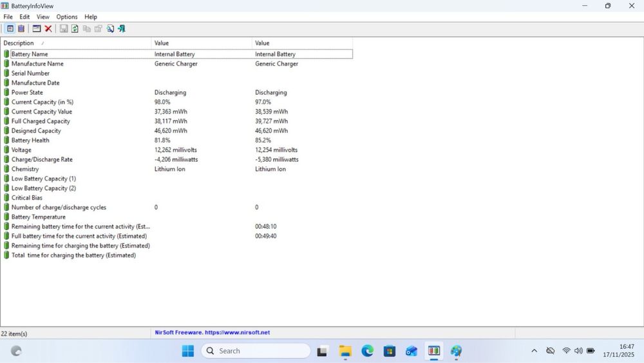
Task: Click the taskbar Search box
Action: tap(256, 351)
